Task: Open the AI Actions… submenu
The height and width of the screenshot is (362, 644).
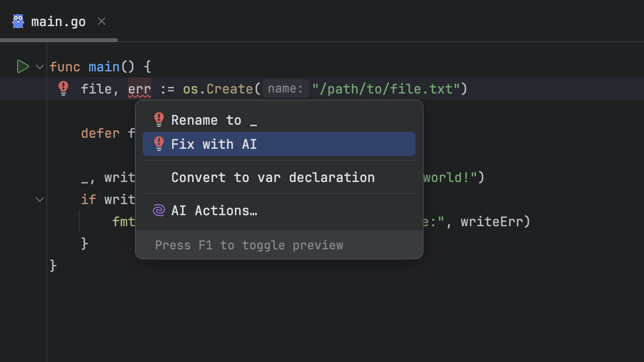Action: 214,211
